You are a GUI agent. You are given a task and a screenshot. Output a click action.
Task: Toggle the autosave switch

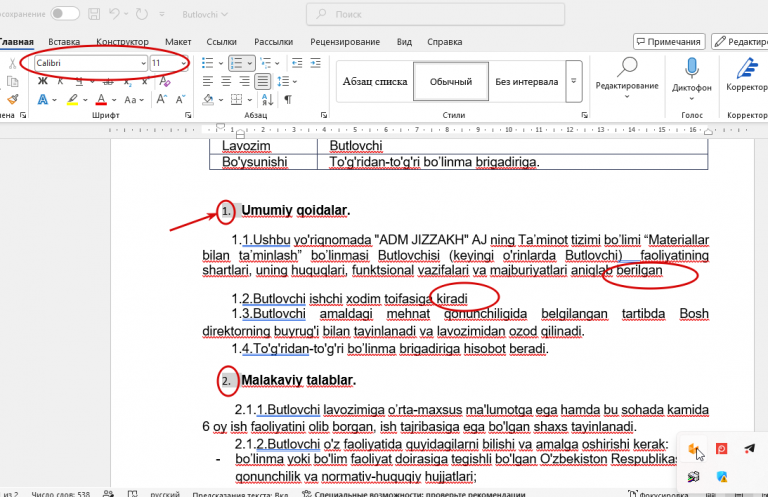65,14
